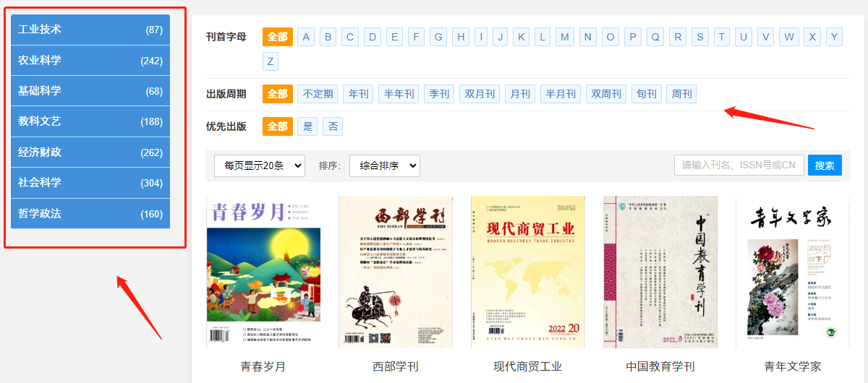This screenshot has width=868, height=383.
Task: Filter journals by letter N
Action: 588,37
